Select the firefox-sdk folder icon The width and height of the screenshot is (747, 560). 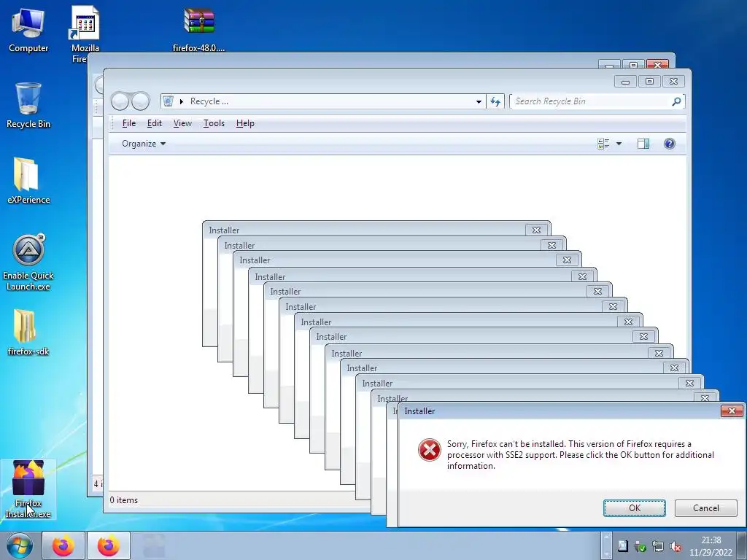28,332
